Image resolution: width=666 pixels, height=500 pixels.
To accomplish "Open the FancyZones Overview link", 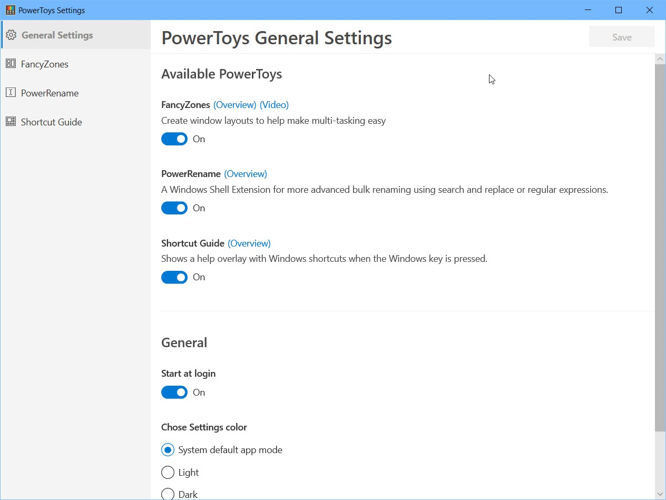I will [235, 105].
